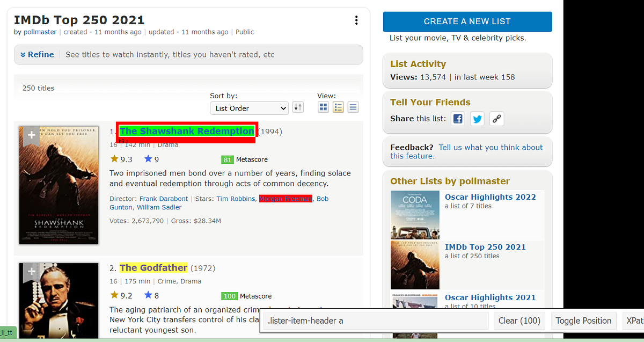Screen dimensions: 644x342
Task: Select the detail view icon
Action: pos(338,107)
